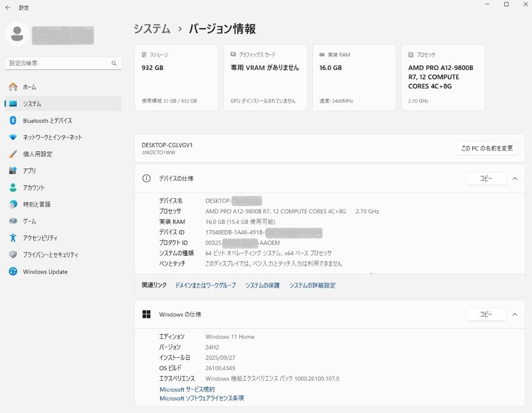The image size is (532, 413).
Task: Open the アクセシビリティ figure icon
Action: (x=13, y=238)
